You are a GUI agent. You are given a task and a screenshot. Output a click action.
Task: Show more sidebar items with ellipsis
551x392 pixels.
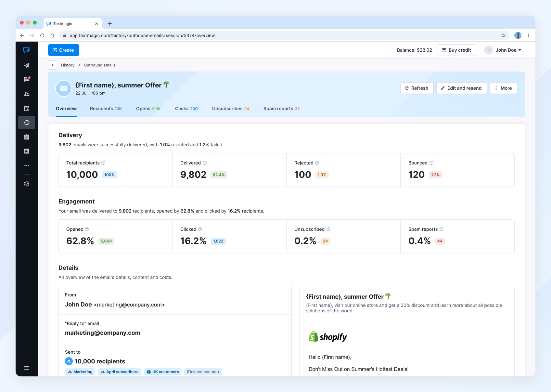click(x=27, y=165)
